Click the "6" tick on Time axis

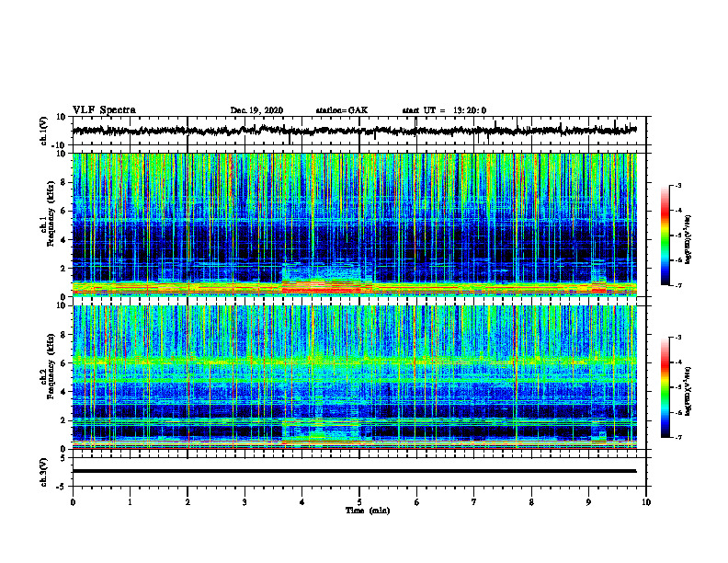[417, 502]
